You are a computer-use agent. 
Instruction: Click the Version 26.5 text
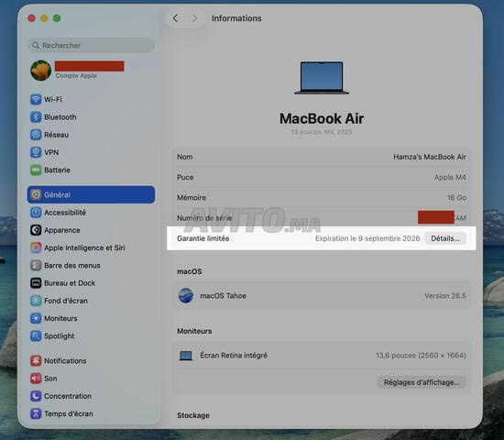[445, 295]
